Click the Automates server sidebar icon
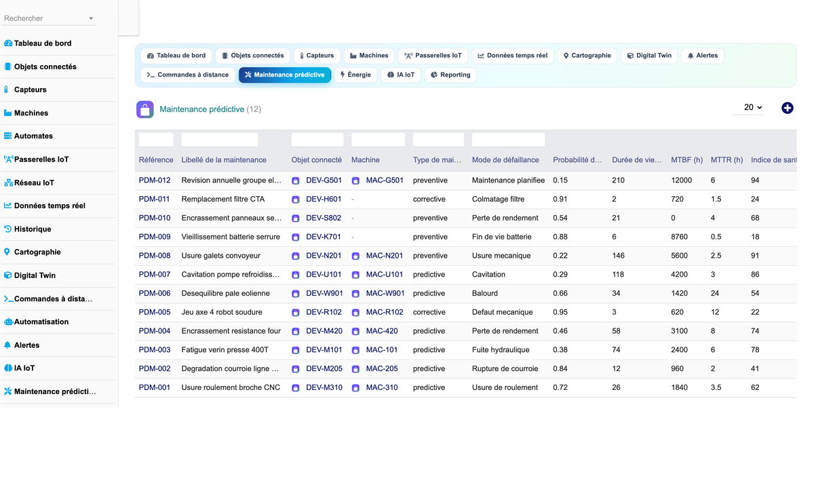Screen dimensions: 814x504 point(8,136)
